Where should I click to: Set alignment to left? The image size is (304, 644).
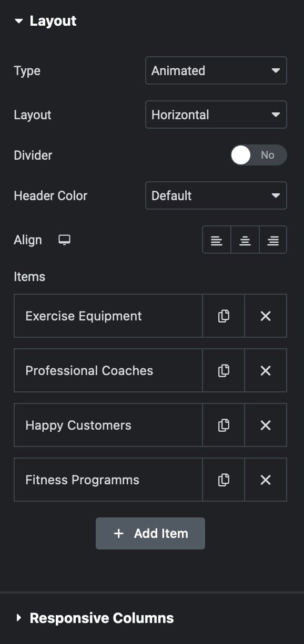pyautogui.click(x=217, y=240)
